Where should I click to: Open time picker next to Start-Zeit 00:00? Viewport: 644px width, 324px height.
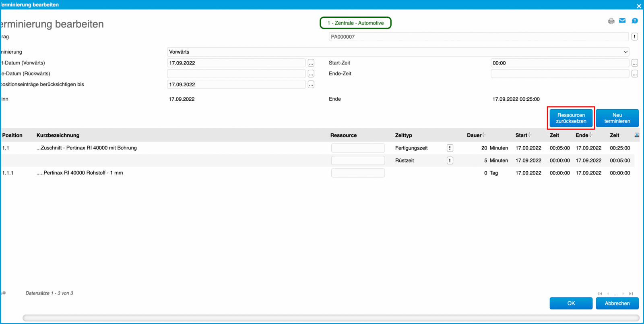point(635,63)
